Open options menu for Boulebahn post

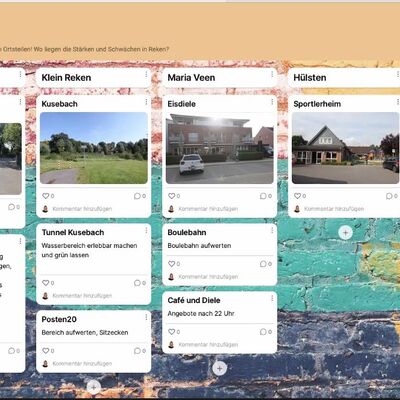pyautogui.click(x=272, y=230)
